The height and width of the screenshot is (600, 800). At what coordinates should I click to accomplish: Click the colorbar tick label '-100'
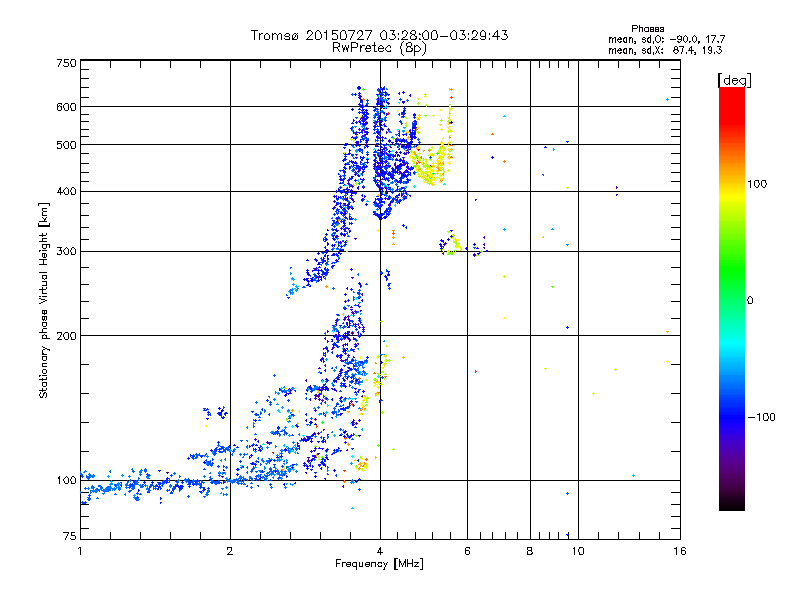point(762,417)
